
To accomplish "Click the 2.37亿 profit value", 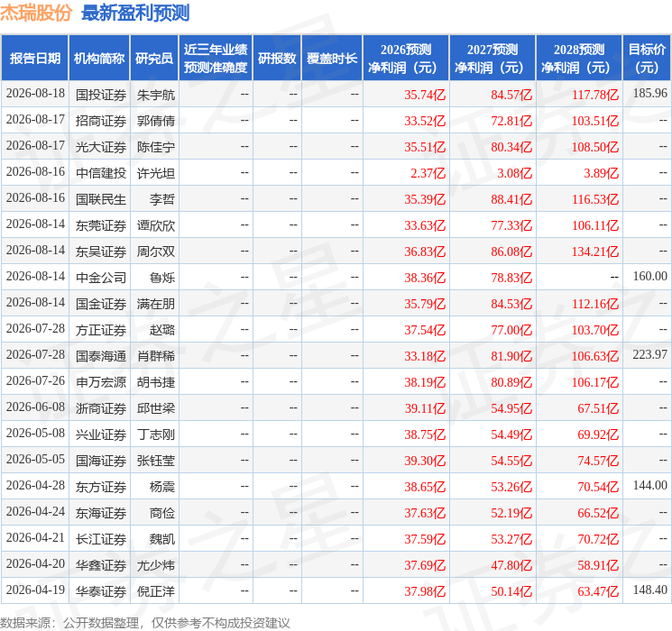I will (x=428, y=173).
